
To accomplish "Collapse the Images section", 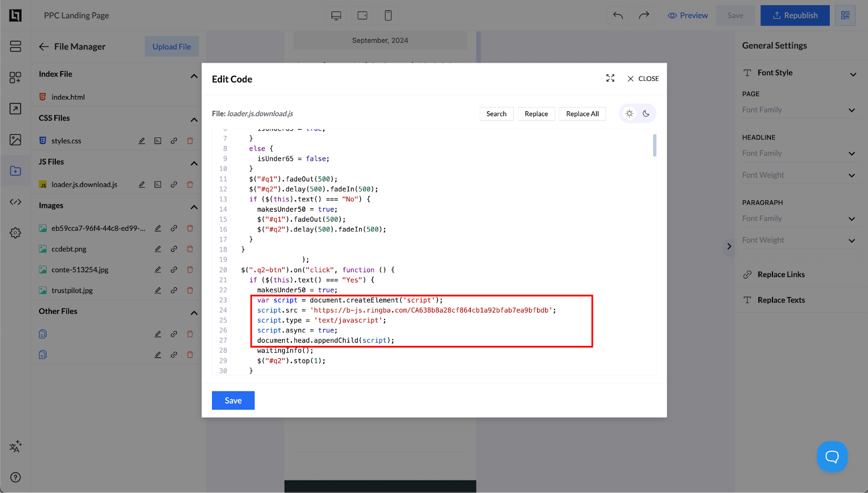I will pos(194,207).
